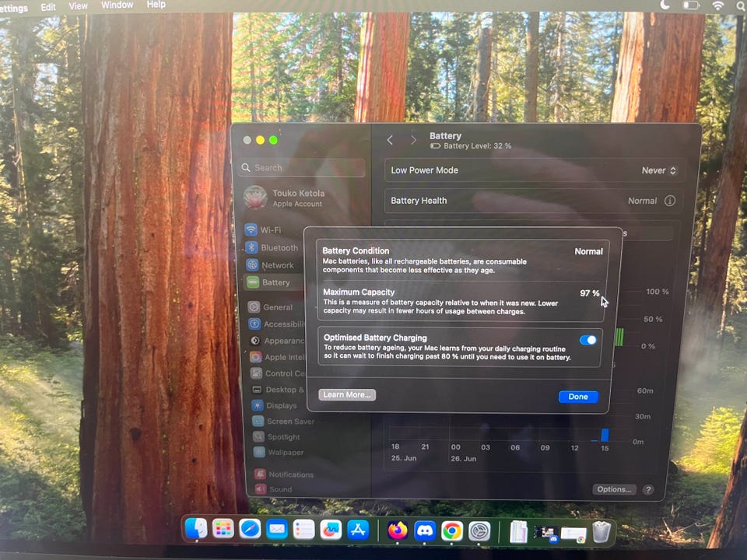Screen dimensions: 747x560
Task: Open the View menu
Action: click(x=78, y=6)
